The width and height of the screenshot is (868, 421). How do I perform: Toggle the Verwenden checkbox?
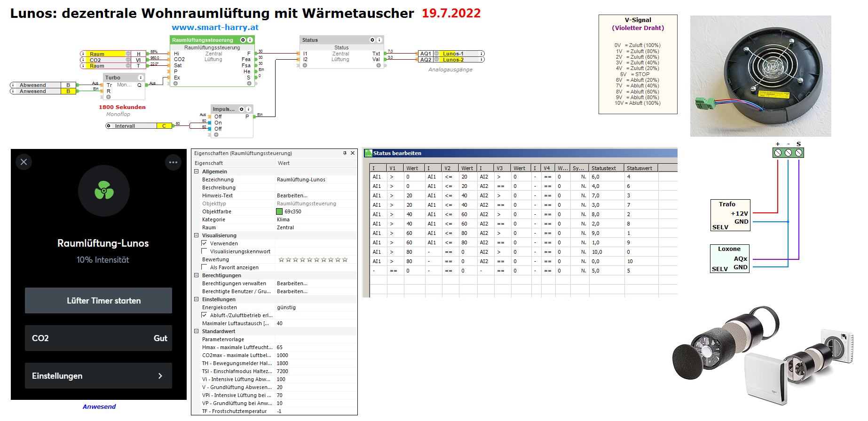(204, 243)
